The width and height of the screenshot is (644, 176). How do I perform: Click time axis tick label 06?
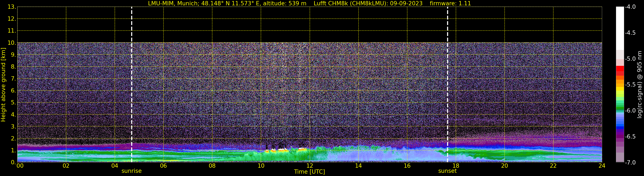[x=163, y=166]
